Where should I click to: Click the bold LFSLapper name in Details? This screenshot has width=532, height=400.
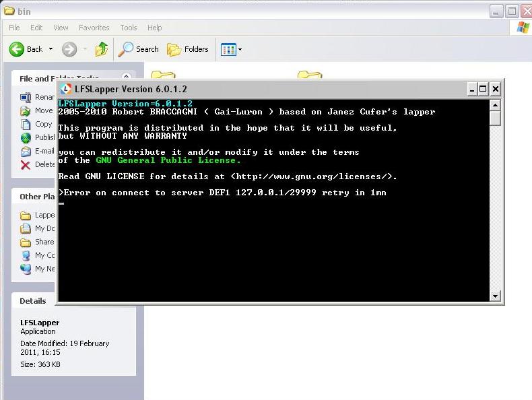40,323
